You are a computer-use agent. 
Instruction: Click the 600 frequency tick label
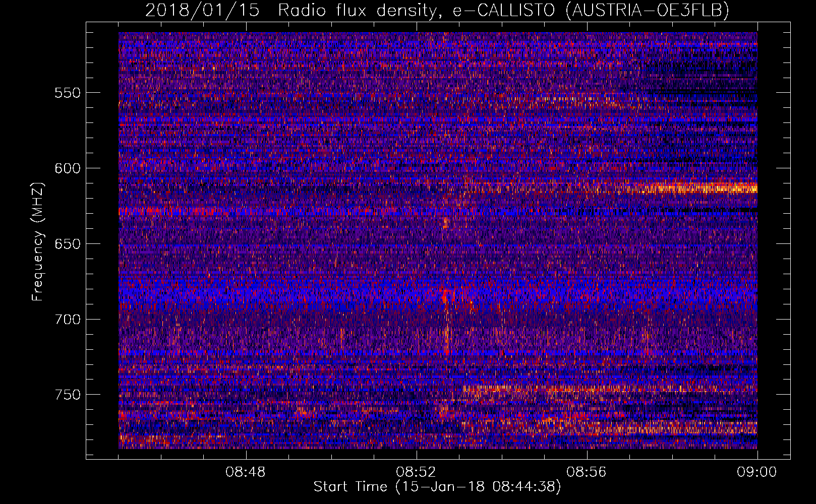pyautogui.click(x=68, y=169)
